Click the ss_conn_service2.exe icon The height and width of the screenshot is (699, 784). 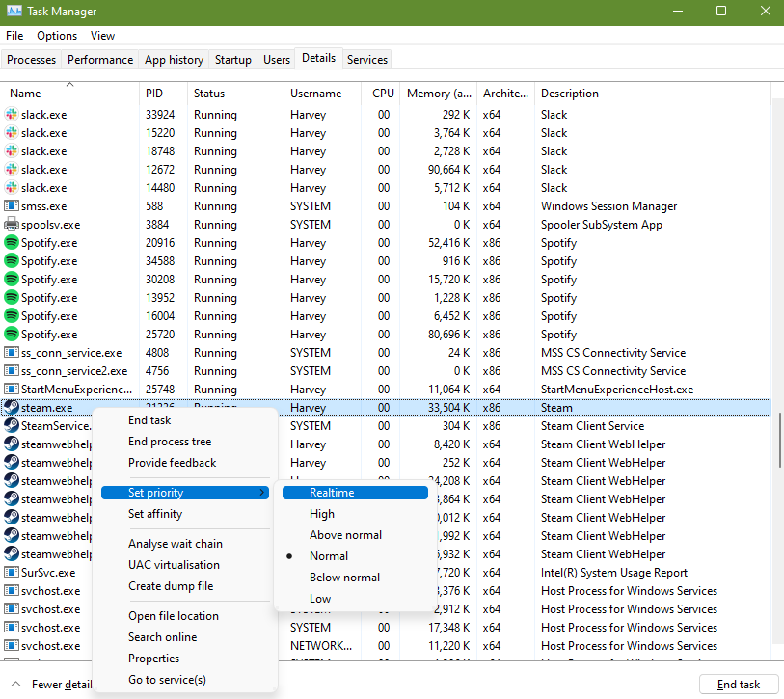click(11, 371)
